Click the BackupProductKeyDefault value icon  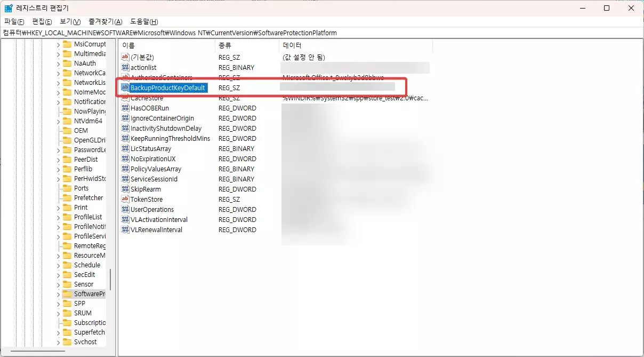pyautogui.click(x=125, y=88)
